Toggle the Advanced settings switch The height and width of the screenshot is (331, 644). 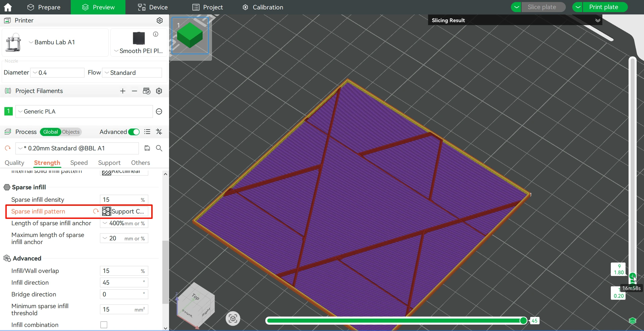click(x=134, y=132)
